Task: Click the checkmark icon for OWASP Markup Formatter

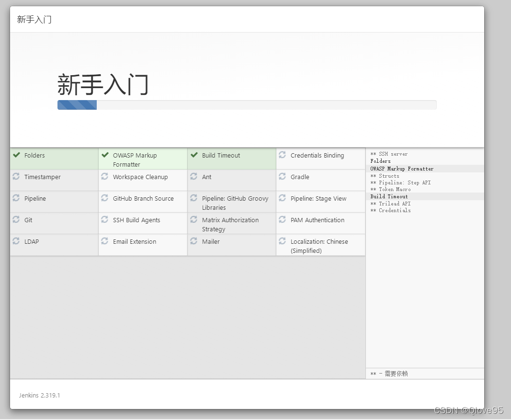Action: point(105,155)
